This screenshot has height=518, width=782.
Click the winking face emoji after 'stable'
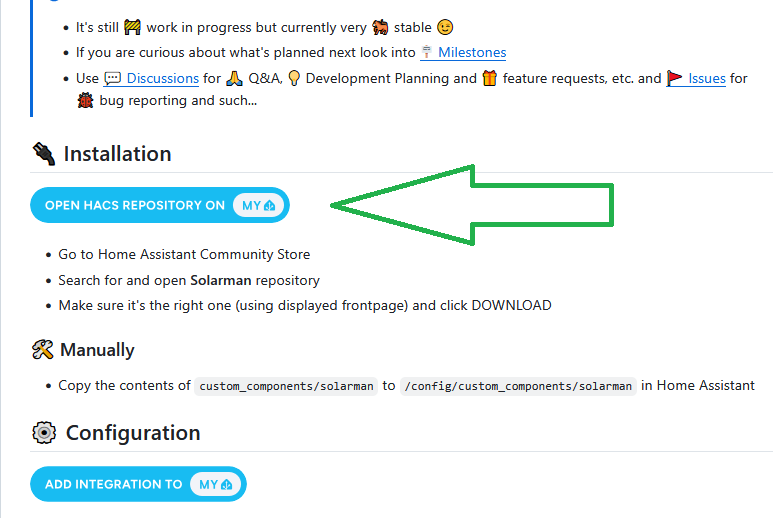445,27
